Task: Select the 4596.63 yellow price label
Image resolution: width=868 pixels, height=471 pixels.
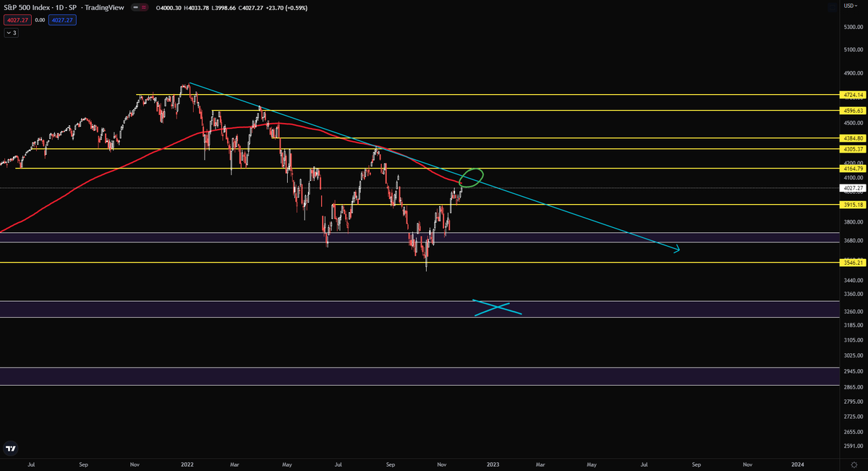Action: [854, 111]
